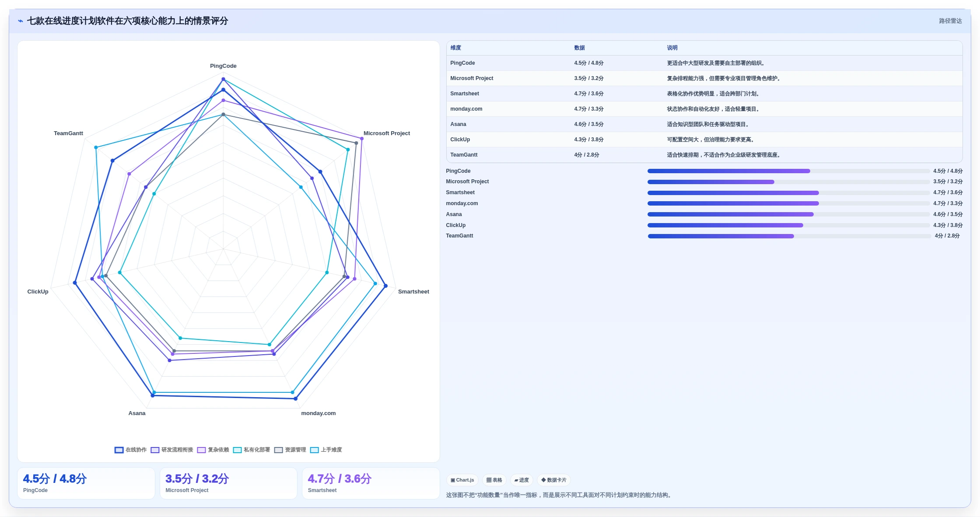Click the Chart.js chip
The height and width of the screenshot is (517, 980).
462,480
